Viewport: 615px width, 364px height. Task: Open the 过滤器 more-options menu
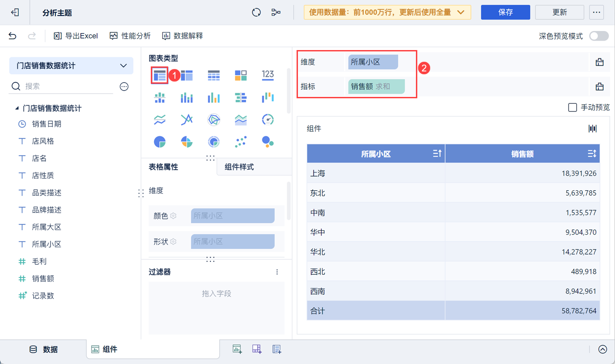coord(277,272)
